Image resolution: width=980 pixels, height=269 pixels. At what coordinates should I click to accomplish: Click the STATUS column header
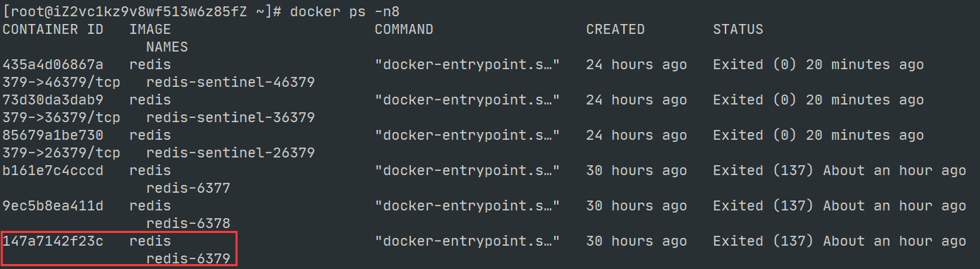738,30
